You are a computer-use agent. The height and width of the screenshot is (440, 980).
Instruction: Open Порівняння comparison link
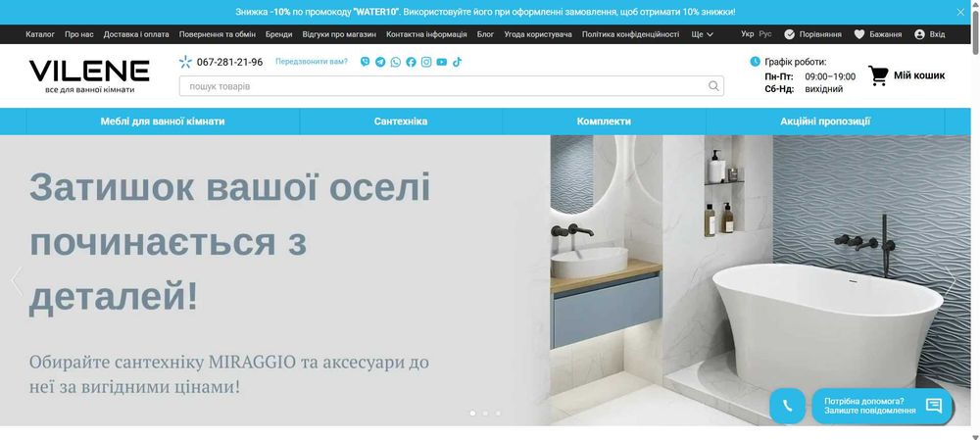point(812,34)
